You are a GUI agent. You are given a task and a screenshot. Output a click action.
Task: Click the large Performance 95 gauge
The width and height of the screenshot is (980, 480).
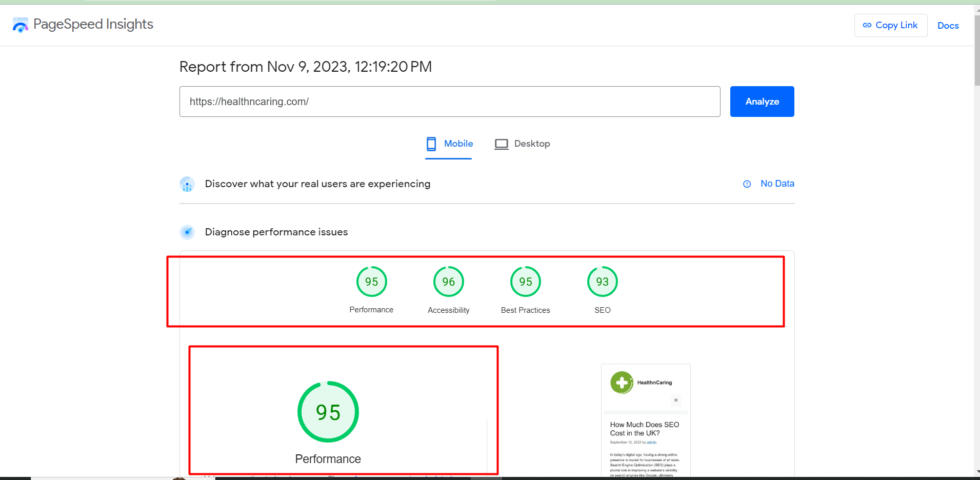tap(328, 412)
